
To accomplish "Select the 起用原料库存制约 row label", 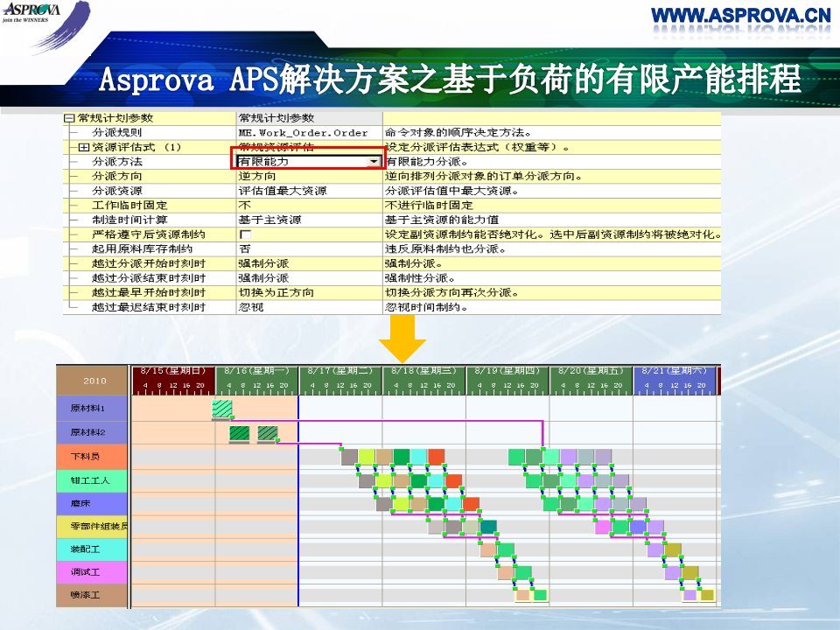I will pyautogui.click(x=142, y=249).
